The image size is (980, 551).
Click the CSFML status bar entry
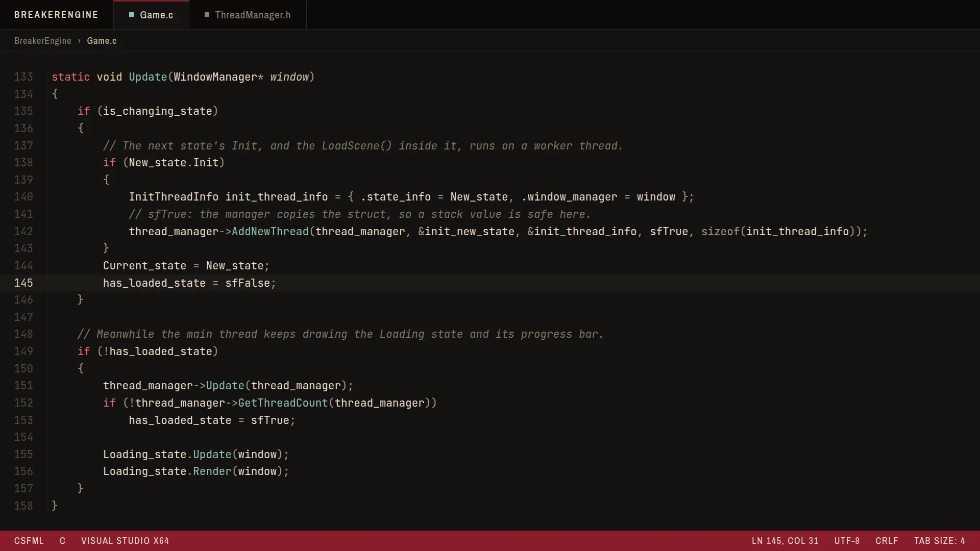[29, 541]
